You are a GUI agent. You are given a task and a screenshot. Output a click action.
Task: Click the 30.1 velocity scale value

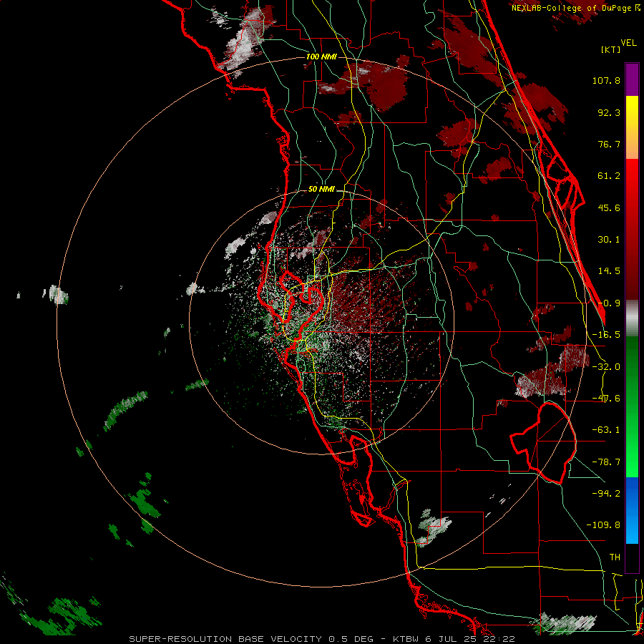(x=609, y=240)
